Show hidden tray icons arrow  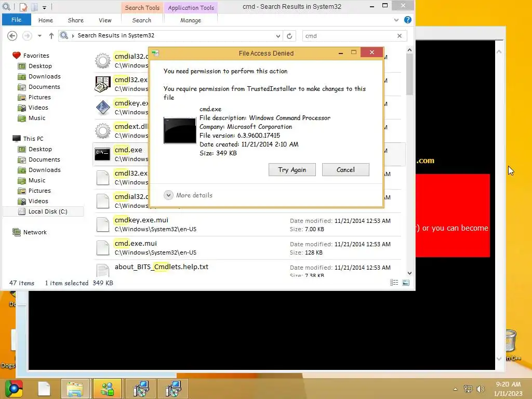coord(455,389)
